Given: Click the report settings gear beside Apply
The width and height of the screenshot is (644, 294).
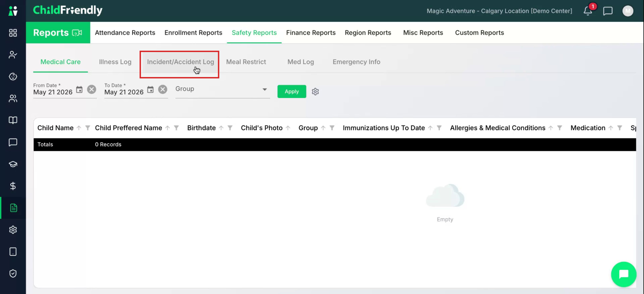Looking at the screenshot, I should (315, 92).
